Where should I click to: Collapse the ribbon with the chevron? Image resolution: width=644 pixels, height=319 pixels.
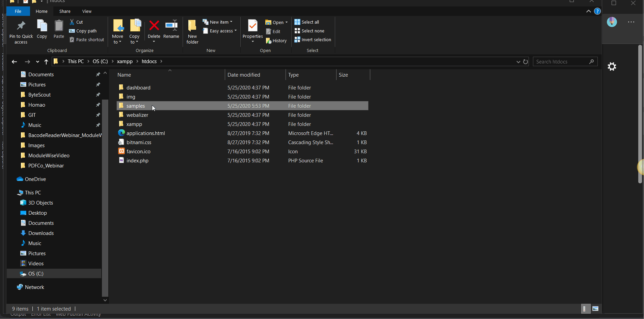(588, 11)
